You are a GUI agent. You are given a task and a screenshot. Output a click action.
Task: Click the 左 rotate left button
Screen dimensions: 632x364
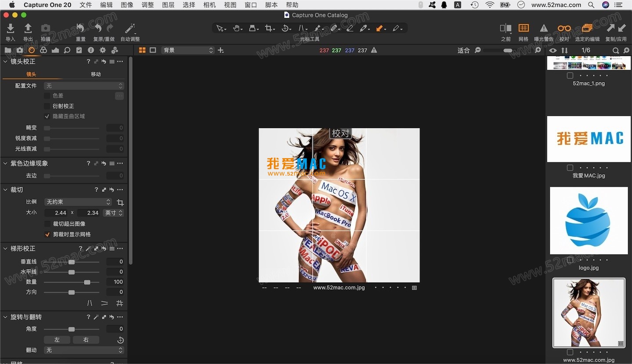[x=57, y=340]
